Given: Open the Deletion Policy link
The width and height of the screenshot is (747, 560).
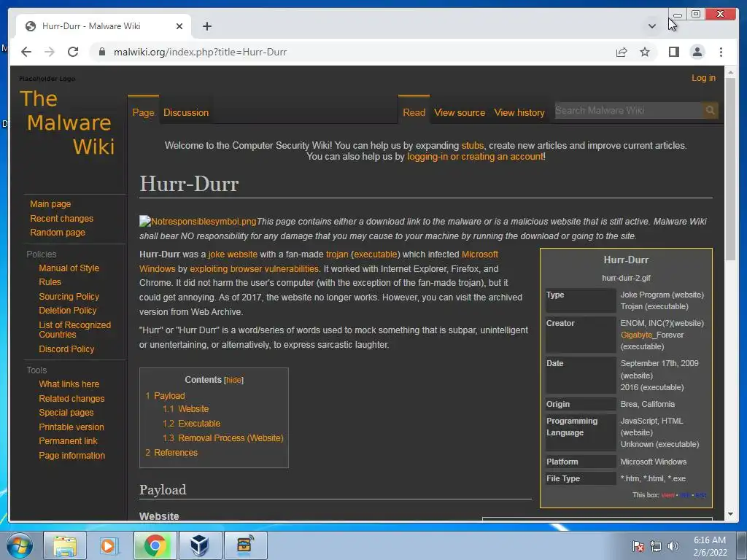Looking at the screenshot, I should click(68, 311).
